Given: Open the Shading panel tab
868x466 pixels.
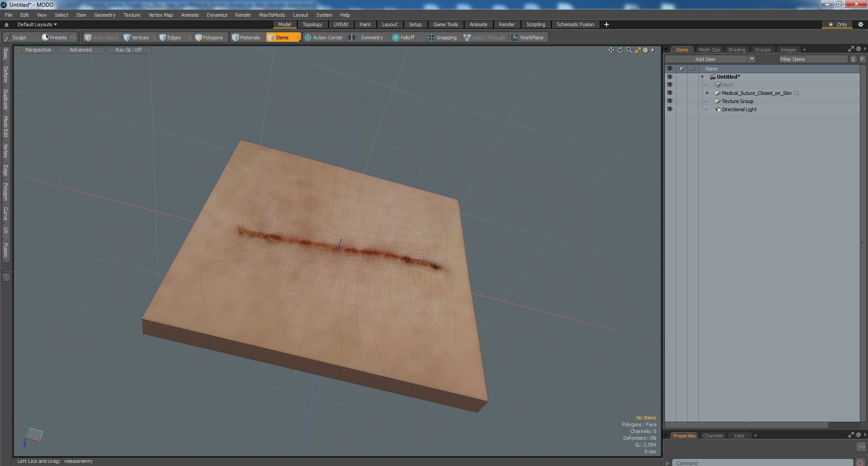Looking at the screenshot, I should pyautogui.click(x=737, y=50).
